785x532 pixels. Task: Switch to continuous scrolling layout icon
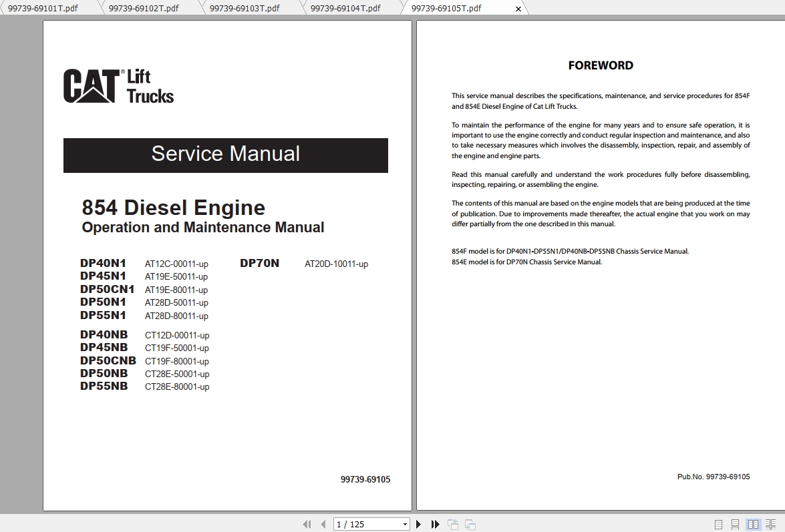tap(736, 524)
